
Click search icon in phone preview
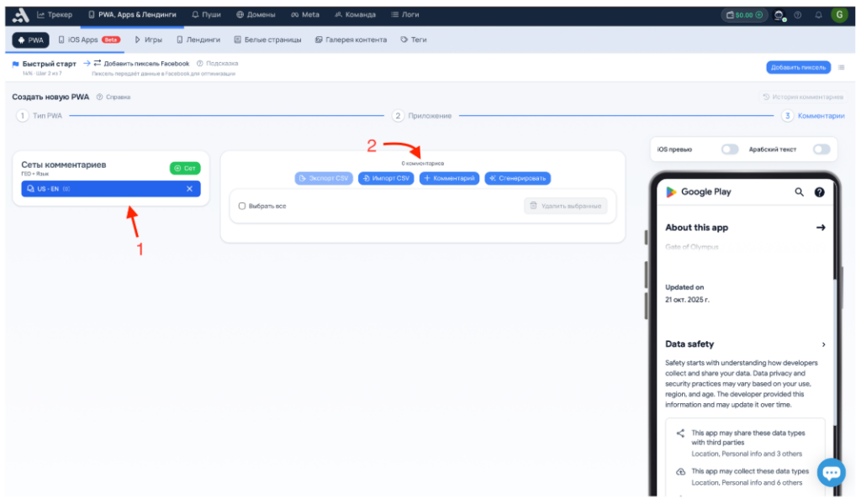(799, 192)
